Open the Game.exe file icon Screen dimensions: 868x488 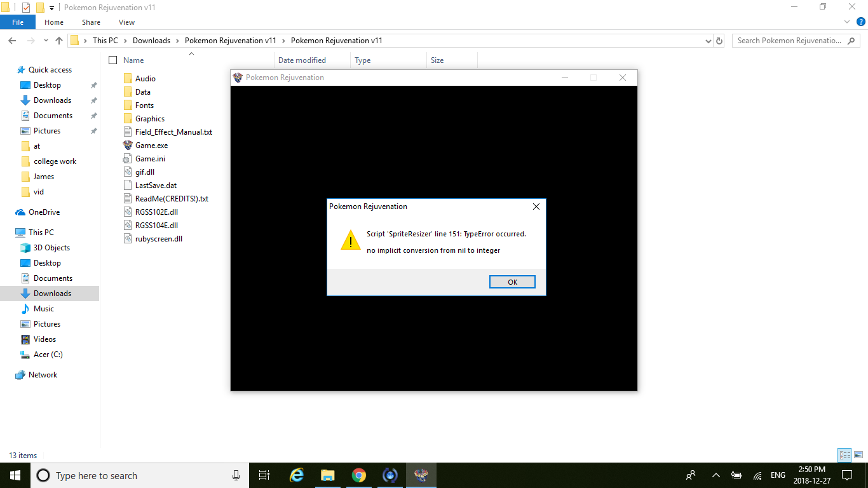[128, 146]
